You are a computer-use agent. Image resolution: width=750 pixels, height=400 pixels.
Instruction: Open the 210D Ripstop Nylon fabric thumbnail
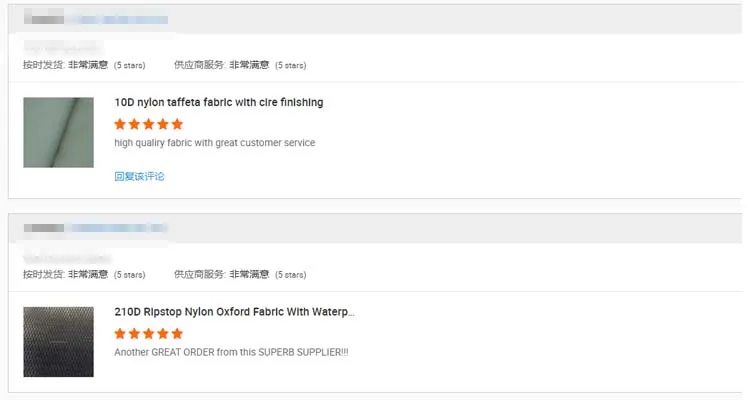[x=58, y=341]
